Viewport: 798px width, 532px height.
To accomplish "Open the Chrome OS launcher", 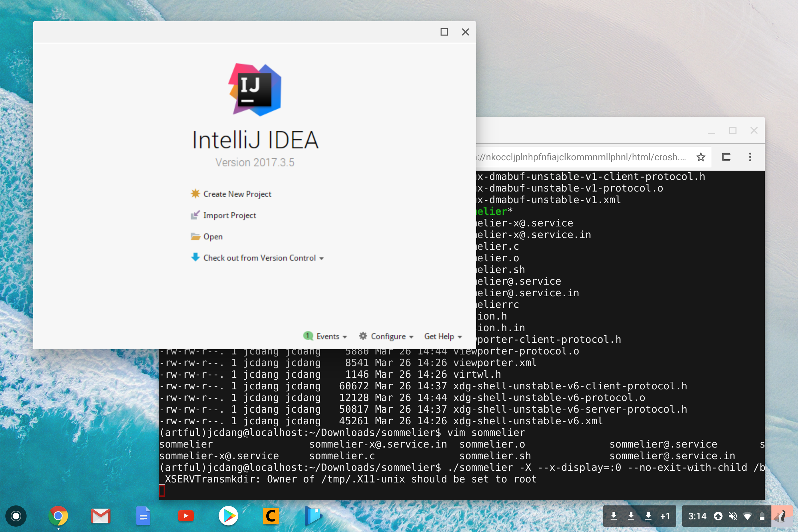I will (16, 516).
